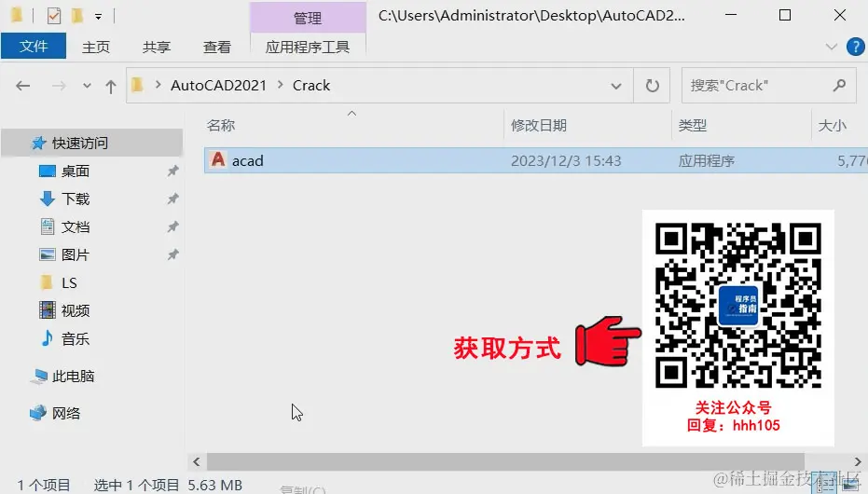Switch to the 共享 ribbon tab
Image resolution: width=868 pixels, height=494 pixels.
click(x=156, y=47)
